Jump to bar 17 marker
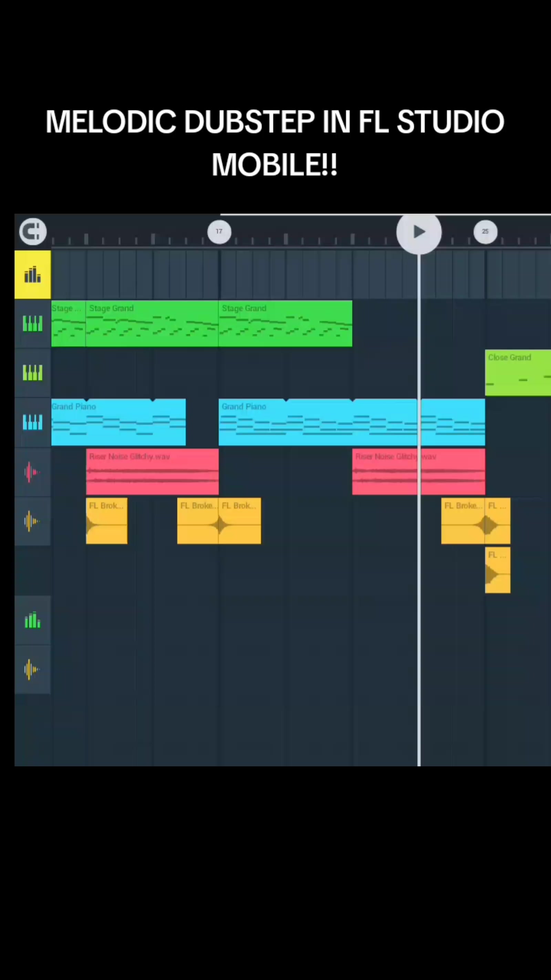 (x=219, y=231)
